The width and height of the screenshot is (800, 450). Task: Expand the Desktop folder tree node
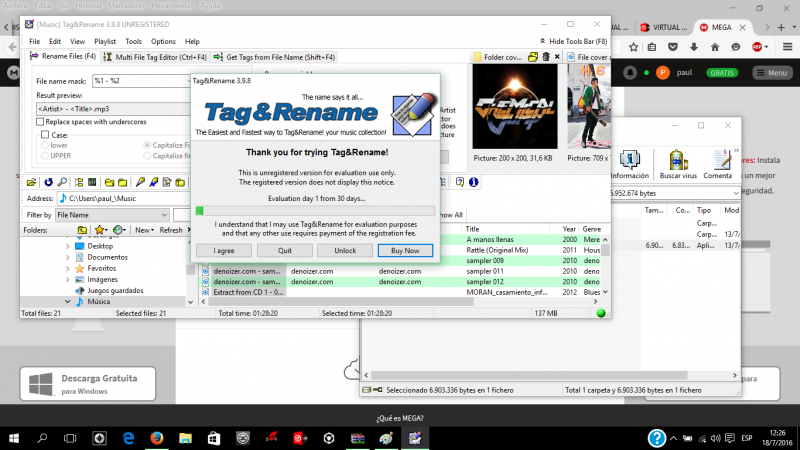[x=68, y=246]
